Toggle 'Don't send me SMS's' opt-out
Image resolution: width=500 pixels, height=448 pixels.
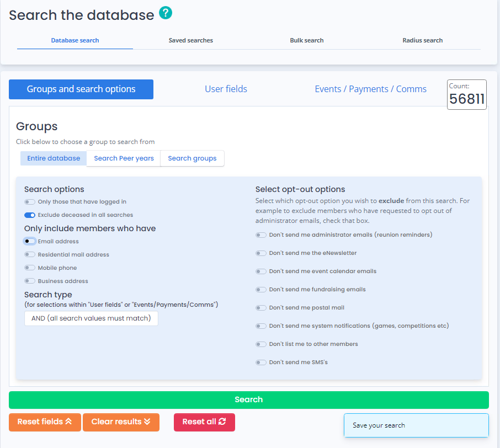click(261, 362)
